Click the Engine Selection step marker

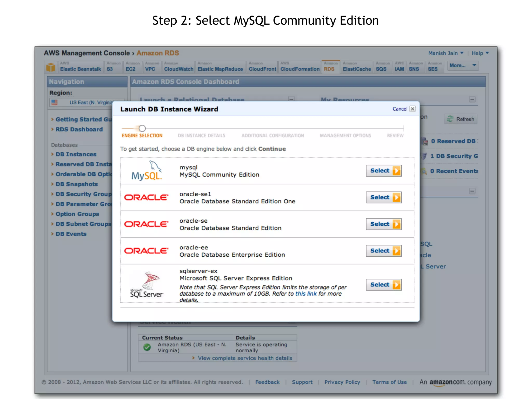point(142,128)
